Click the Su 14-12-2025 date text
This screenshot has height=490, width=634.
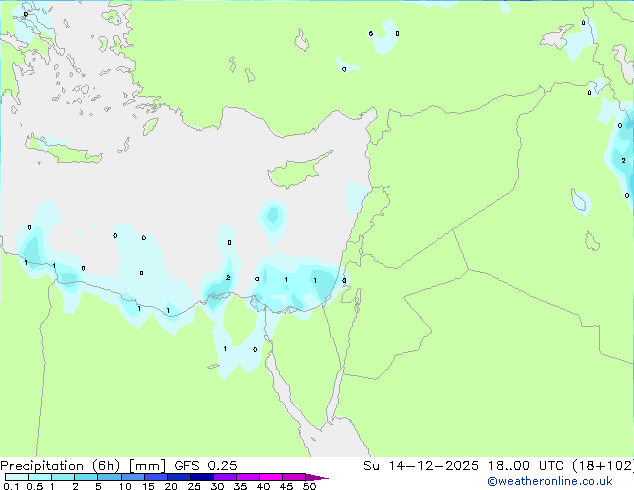(421, 466)
